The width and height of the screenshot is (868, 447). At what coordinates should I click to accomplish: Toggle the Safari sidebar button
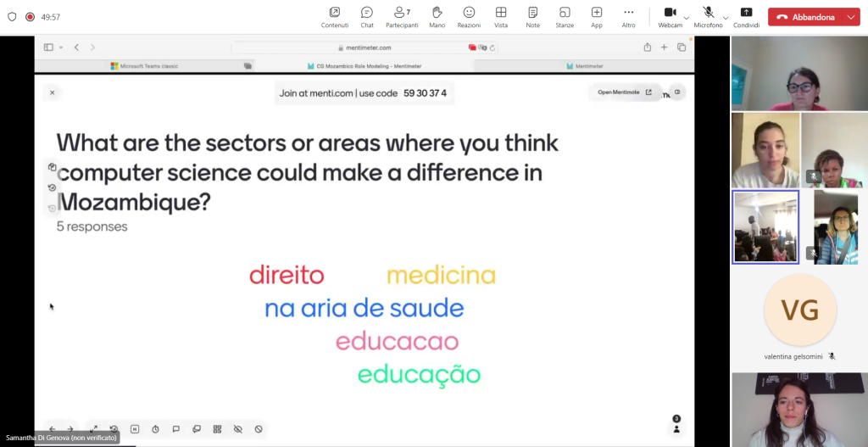click(x=48, y=47)
